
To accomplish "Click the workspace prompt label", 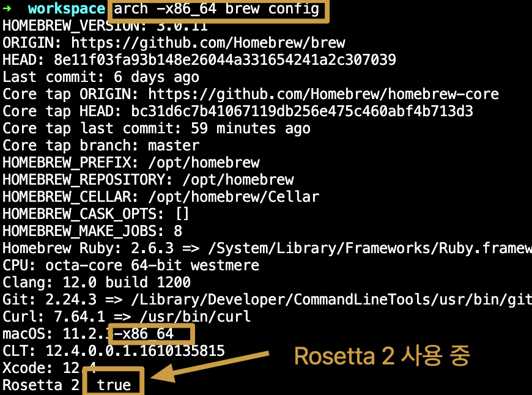I will [x=66, y=9].
